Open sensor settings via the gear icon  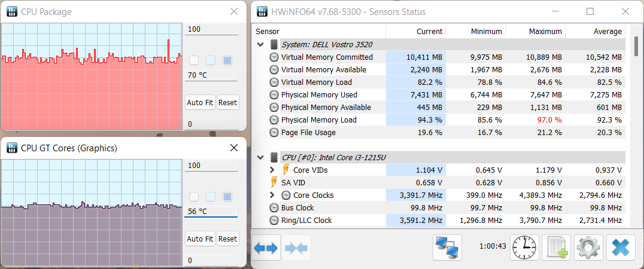[x=588, y=247]
